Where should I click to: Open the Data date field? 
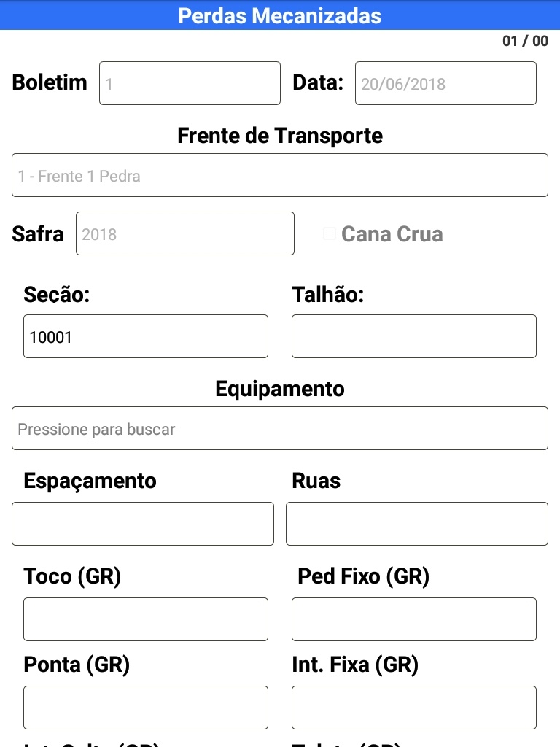446,83
